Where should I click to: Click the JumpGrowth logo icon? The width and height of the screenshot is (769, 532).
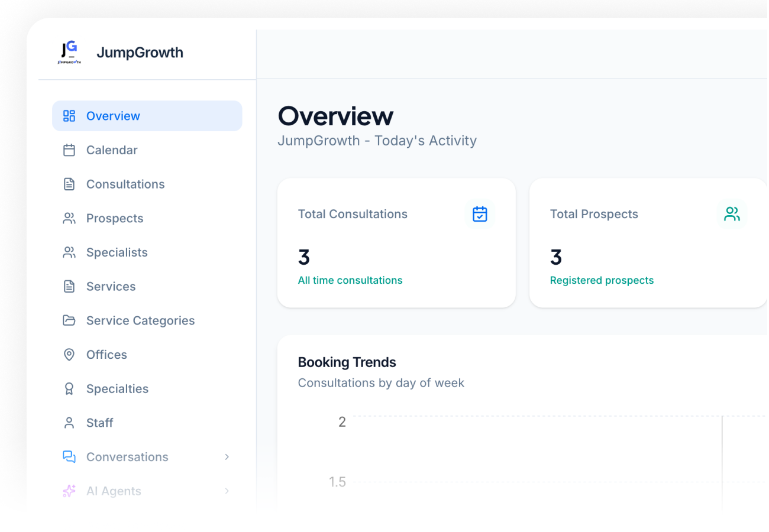(69, 53)
